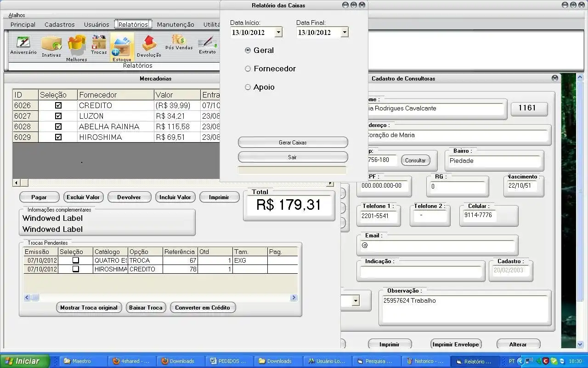Open the Trocas report icon
The height and width of the screenshot is (368, 588).
pyautogui.click(x=99, y=45)
